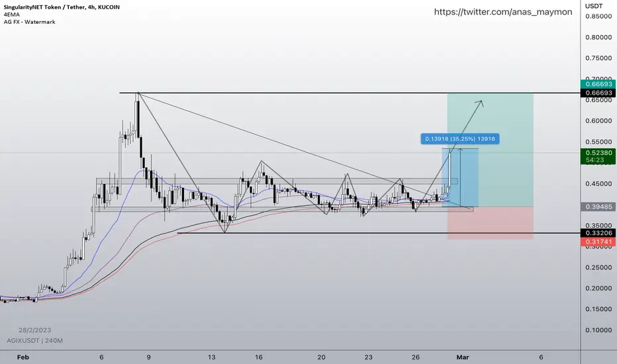This screenshot has height=364, width=617.
Task: Select the blue price range measurement box
Action: pyautogui.click(x=460, y=177)
